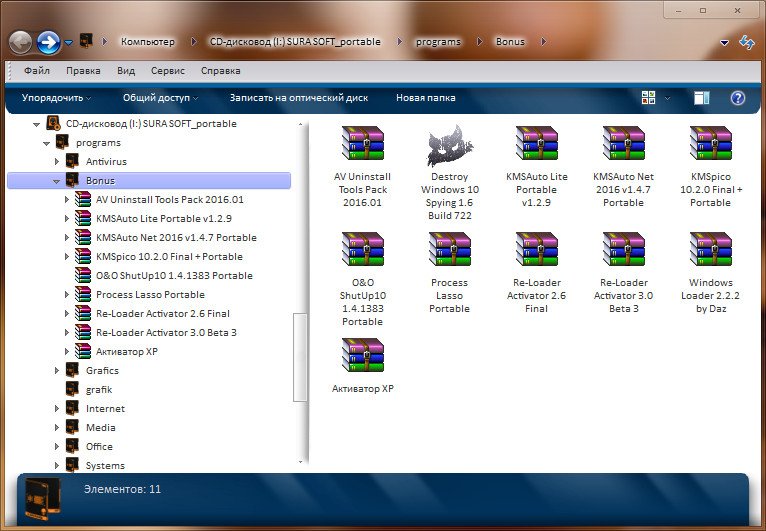Select Windows Loader 2.2.2 by Daz archive

coord(710,249)
